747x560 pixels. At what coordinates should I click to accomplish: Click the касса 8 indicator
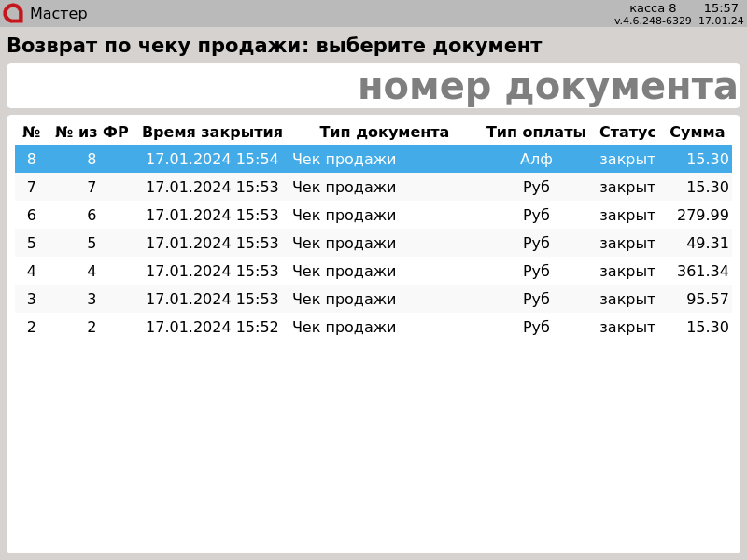(653, 8)
